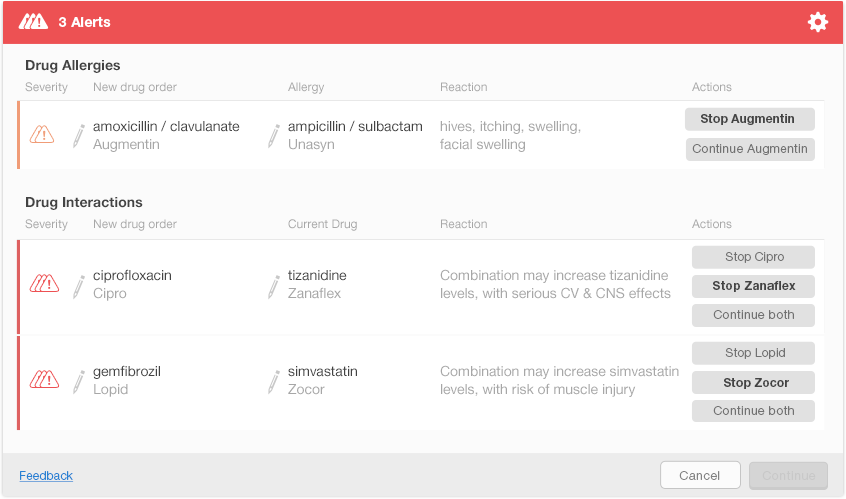Click the ciprofloxacin interaction severity warning icon
Screen dimensions: 846x499
[44, 284]
